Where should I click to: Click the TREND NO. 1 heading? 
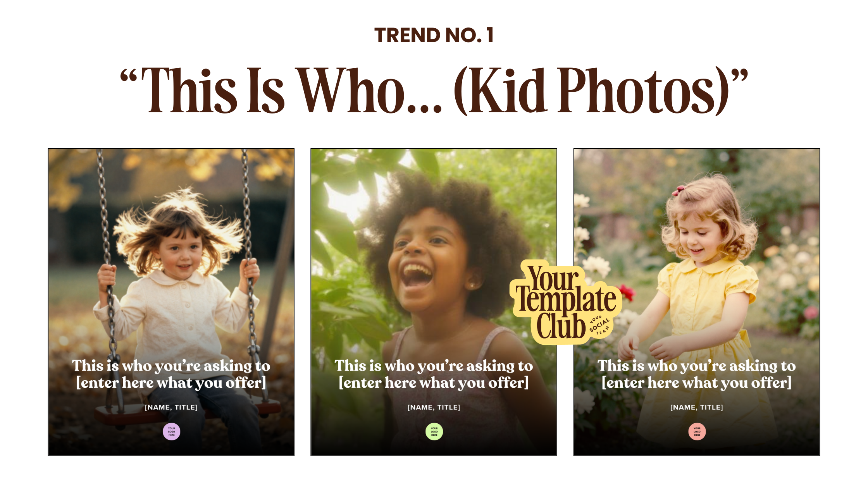pos(434,35)
